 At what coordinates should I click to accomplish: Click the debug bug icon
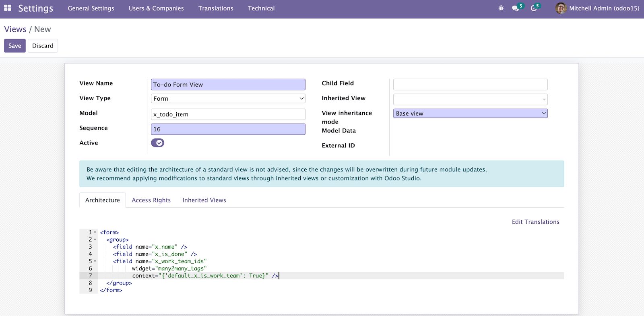(x=501, y=8)
